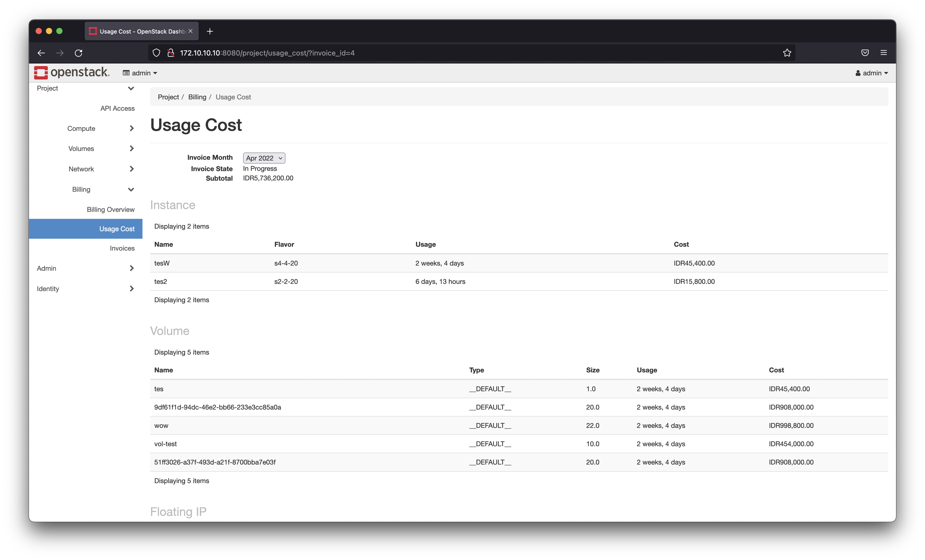Click the Usage Cost breadcrumb text
The image size is (925, 560).
(x=233, y=97)
